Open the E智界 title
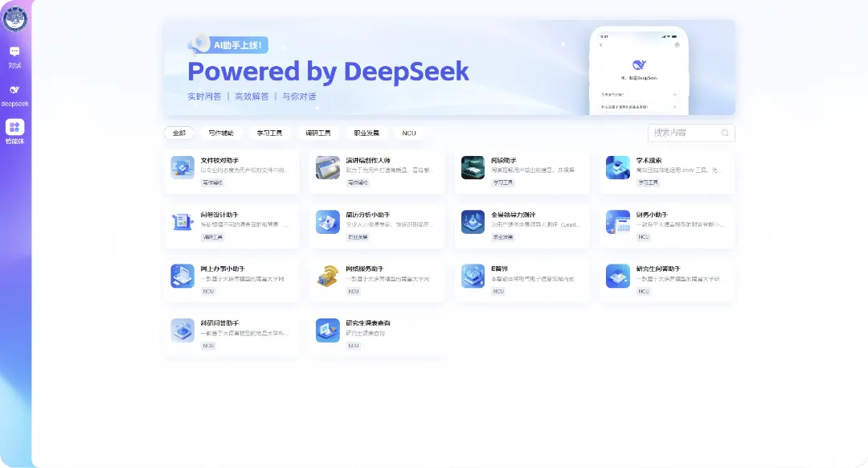 coord(499,269)
